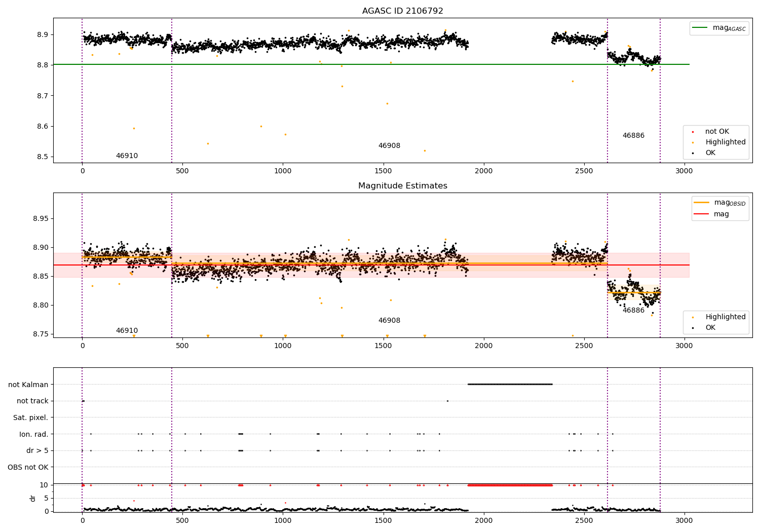Viewport: 760px width, 532px height.
Task: Click the 'not Kalman' axis label
Action: tap(28, 385)
